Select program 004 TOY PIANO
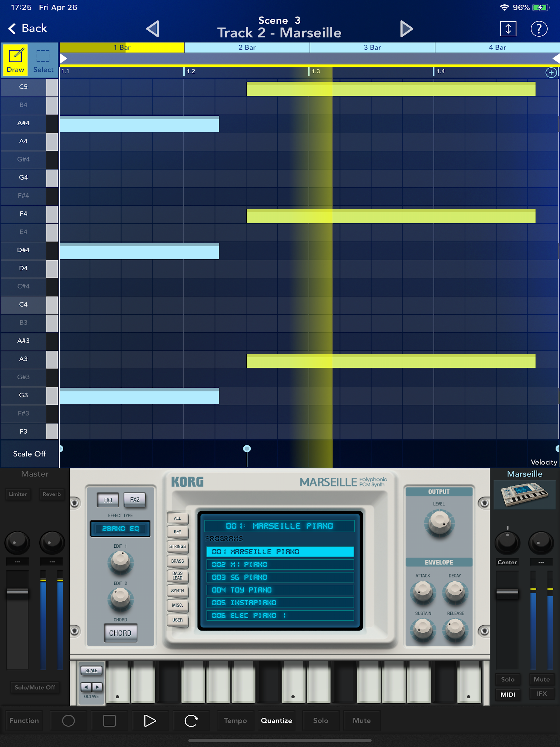The height and width of the screenshot is (747, 560). point(280,590)
